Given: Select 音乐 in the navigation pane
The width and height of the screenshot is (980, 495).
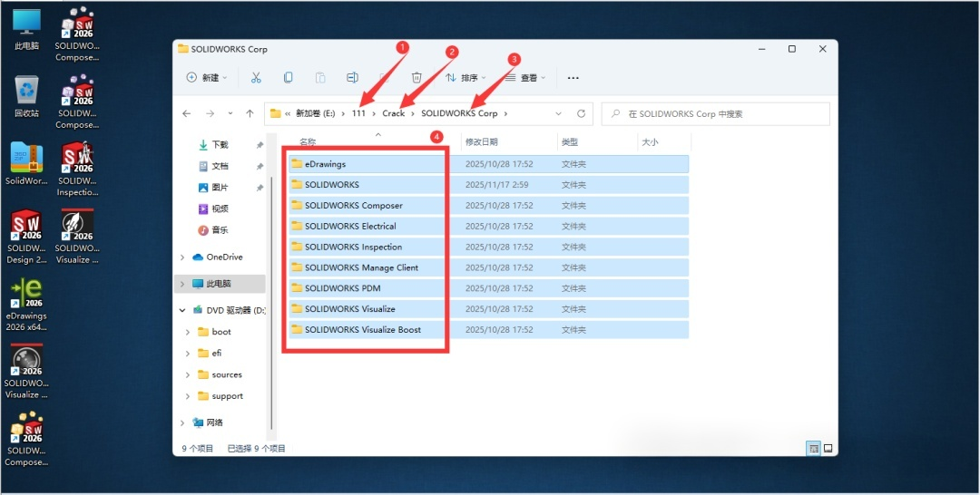Looking at the screenshot, I should pyautogui.click(x=220, y=230).
